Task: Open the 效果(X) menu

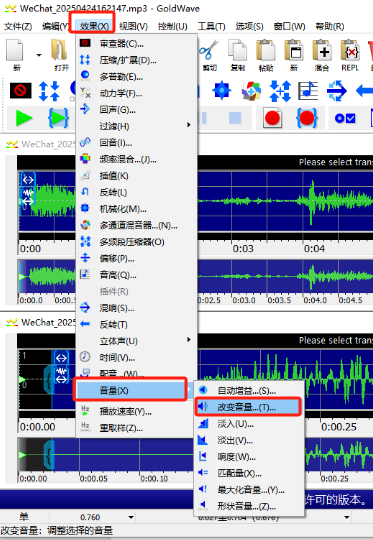Action: (94, 26)
